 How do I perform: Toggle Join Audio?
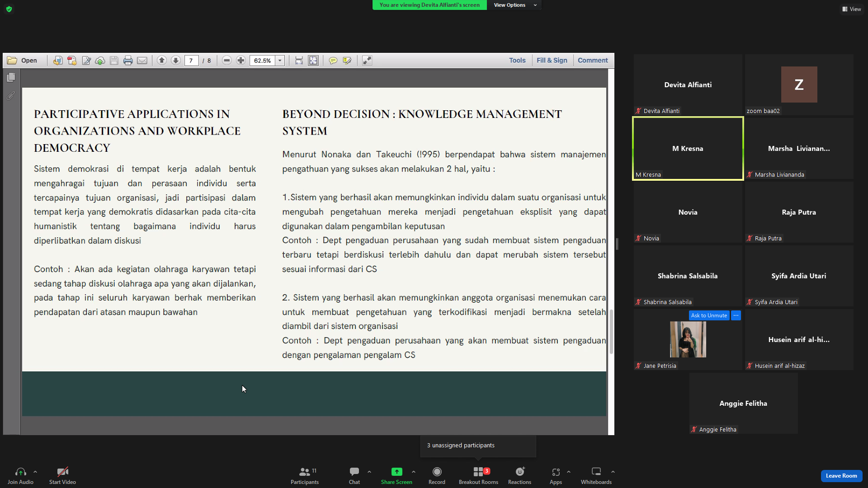20,475
